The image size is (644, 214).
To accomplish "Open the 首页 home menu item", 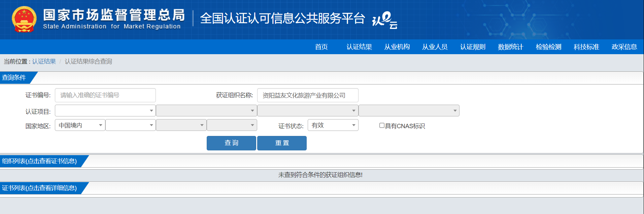I will pyautogui.click(x=321, y=47).
